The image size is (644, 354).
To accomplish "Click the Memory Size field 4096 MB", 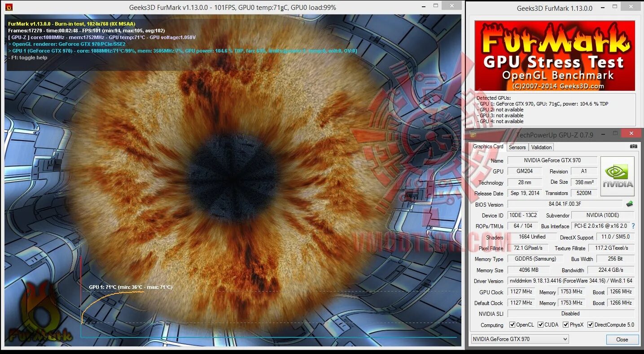I will click(529, 270).
